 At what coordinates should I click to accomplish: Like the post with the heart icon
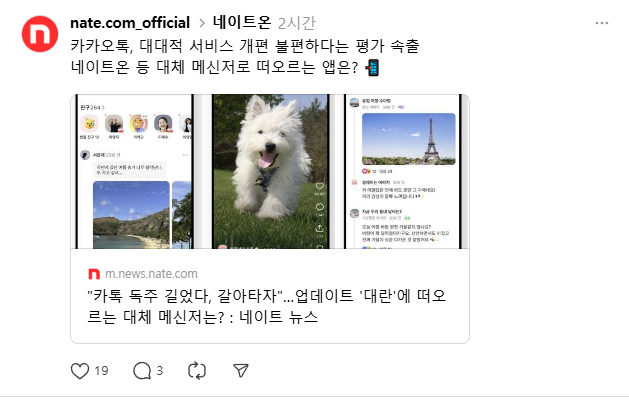[80, 371]
